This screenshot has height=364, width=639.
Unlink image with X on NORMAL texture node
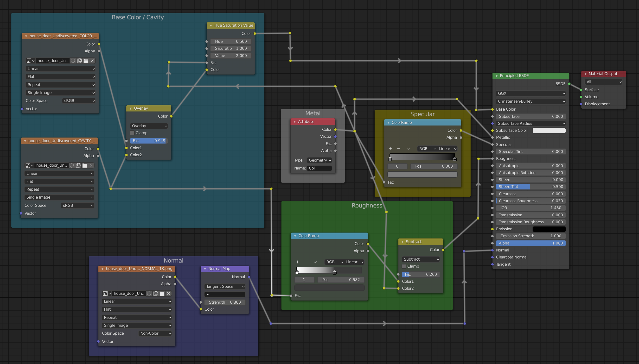coord(169,294)
